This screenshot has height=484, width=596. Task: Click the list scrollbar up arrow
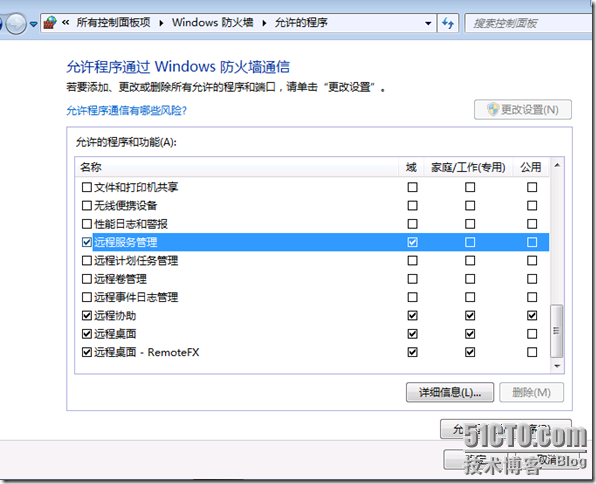(x=557, y=165)
